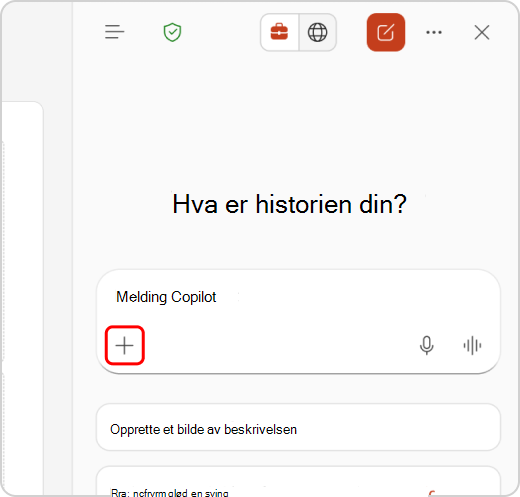Start voice chat with waveform icon
520x497 pixels.
coord(472,345)
